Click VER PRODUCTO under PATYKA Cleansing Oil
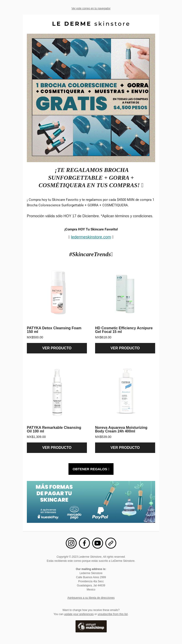Image resolution: width=182 pixels, height=644 pixels. [57, 447]
